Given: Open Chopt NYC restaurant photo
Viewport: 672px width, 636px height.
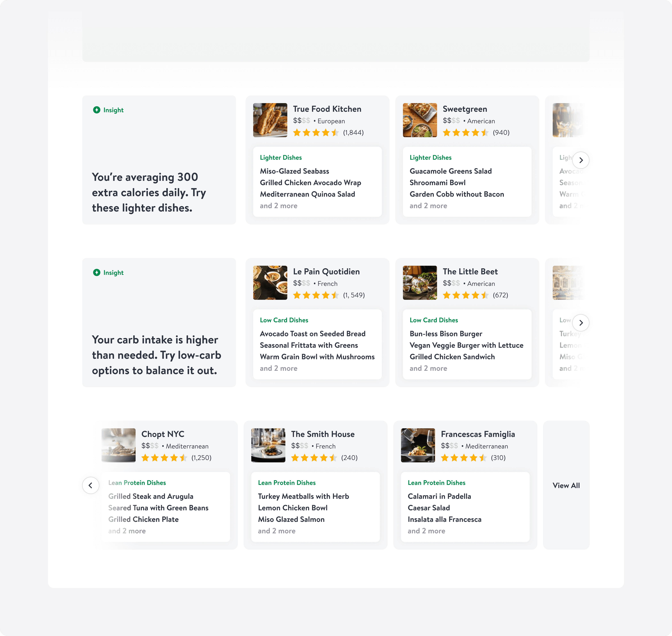Looking at the screenshot, I should click(x=118, y=445).
